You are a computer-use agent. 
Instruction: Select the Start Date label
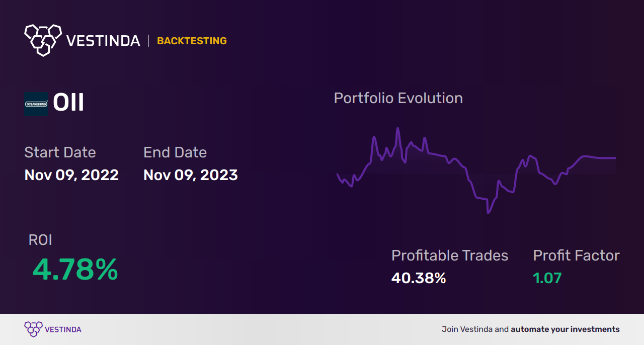60,152
